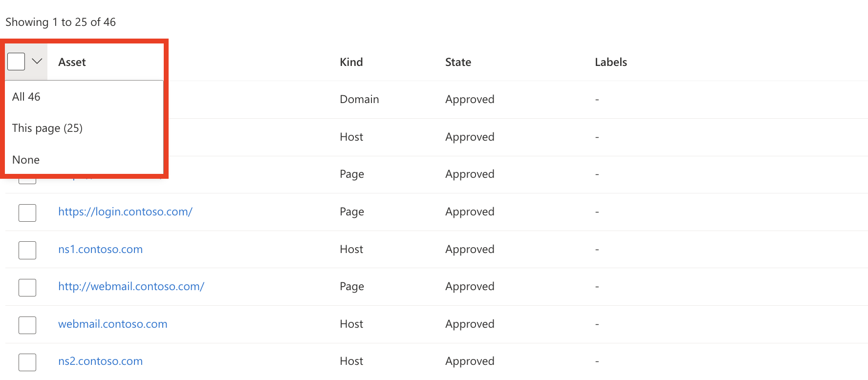Open the ns2.contoso.com asset link
The height and width of the screenshot is (380, 868).
(100, 361)
